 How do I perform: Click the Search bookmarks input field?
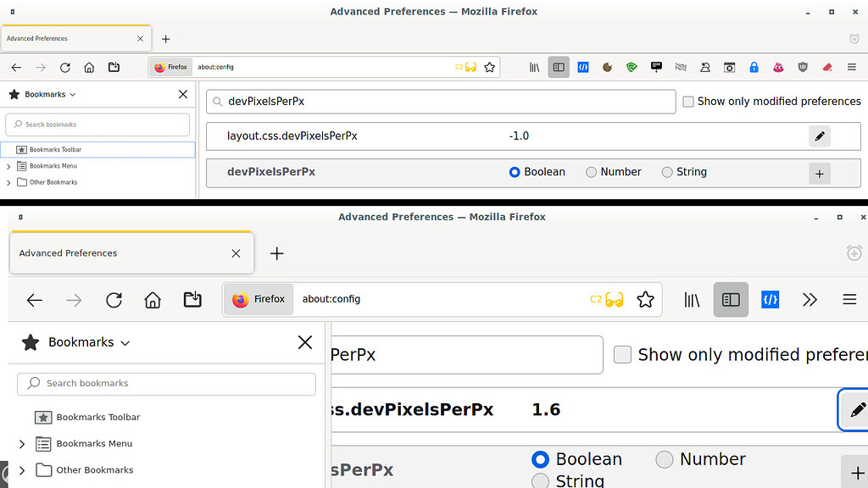(97, 124)
